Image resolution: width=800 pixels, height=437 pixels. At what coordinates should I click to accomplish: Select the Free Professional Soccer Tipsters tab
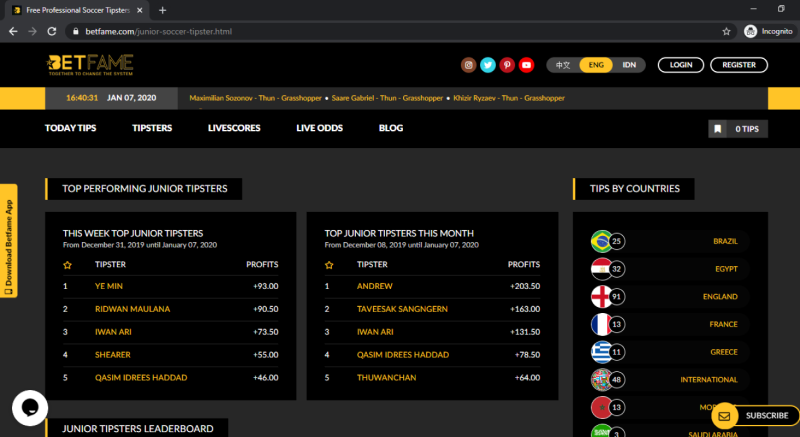[x=78, y=10]
